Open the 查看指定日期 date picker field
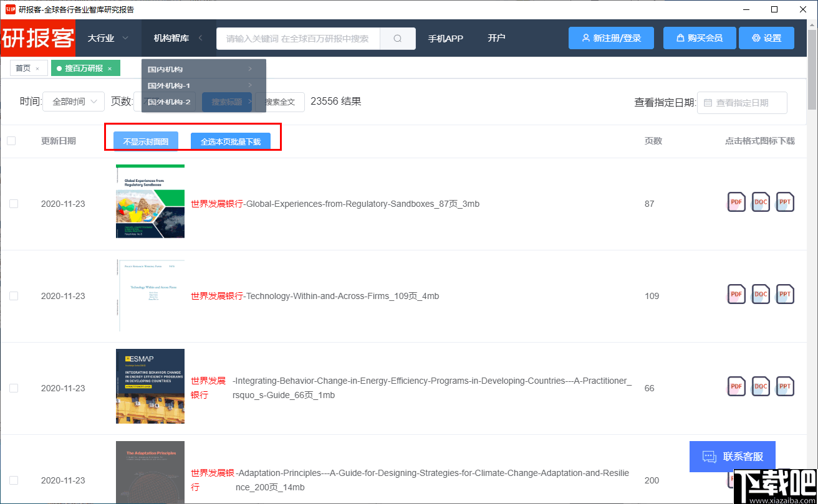 (x=742, y=103)
